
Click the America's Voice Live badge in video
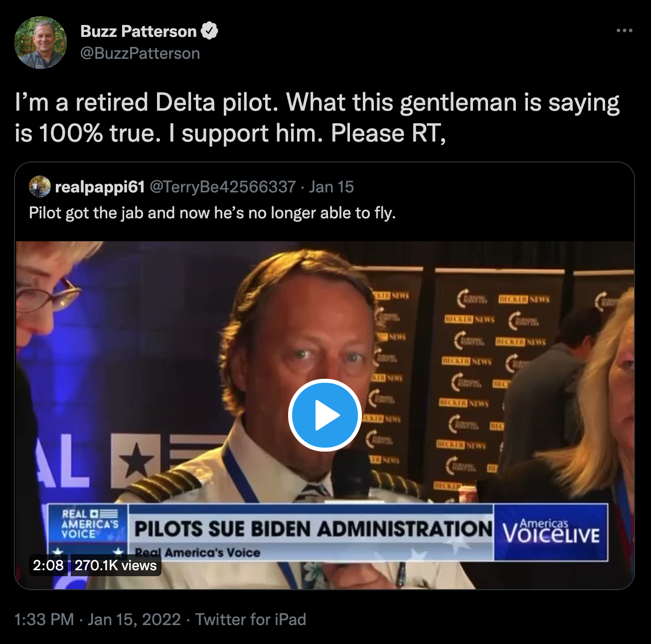pyautogui.click(x=551, y=532)
